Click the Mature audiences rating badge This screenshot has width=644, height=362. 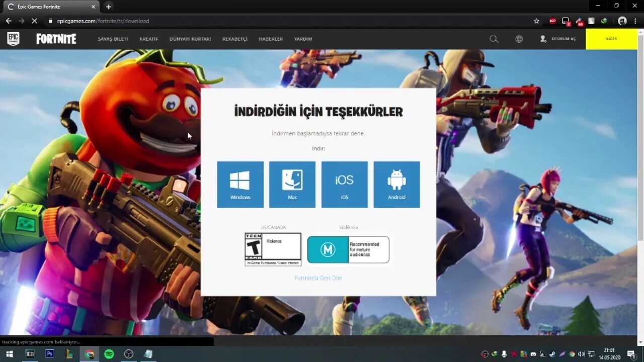point(348,249)
